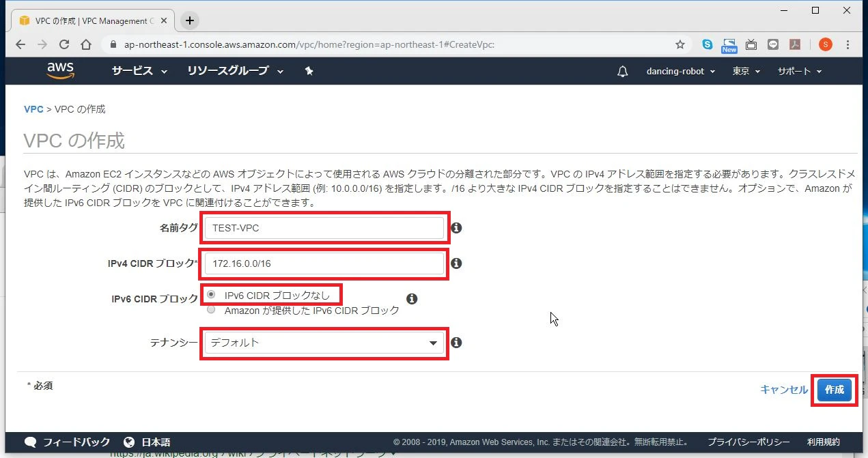Open the テナンシー dropdown
This screenshot has width=868, height=458.
tap(324, 343)
